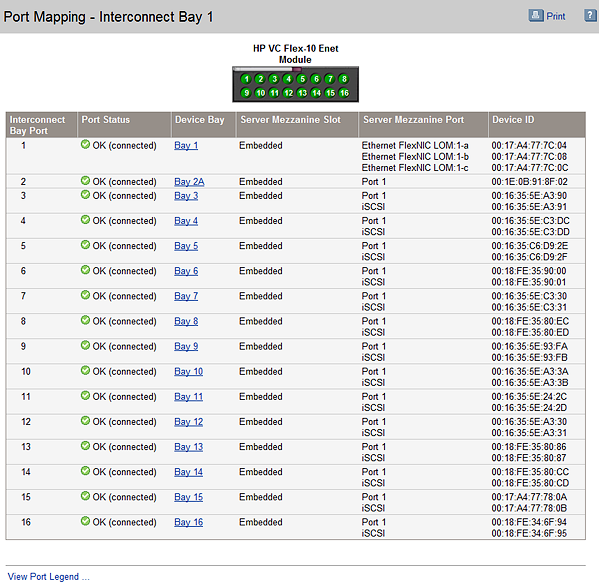
Task: Select Ethernet FlexNIC LOM:1-b entry
Action: 415,157
